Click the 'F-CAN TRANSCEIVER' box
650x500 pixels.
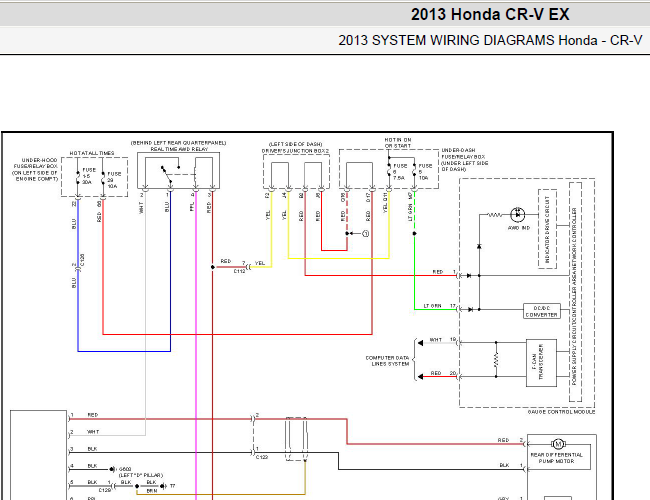pos(541,363)
